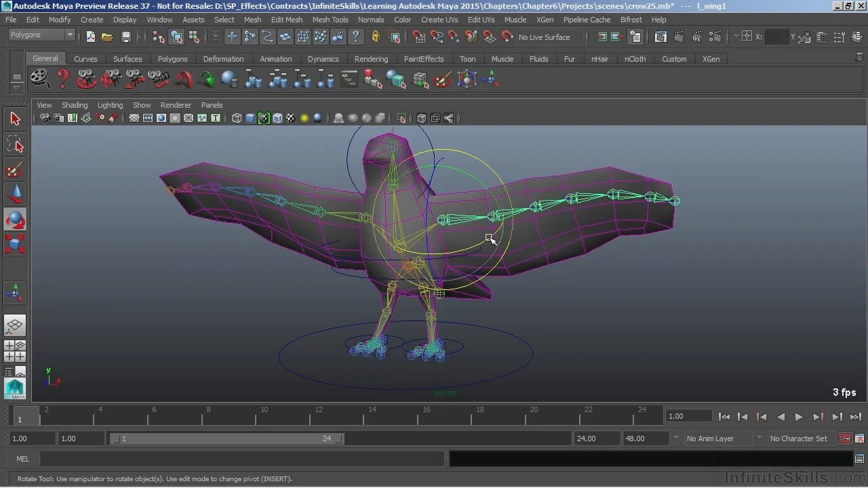
Task: Click the red question mark shelf icon
Action: 63,79
